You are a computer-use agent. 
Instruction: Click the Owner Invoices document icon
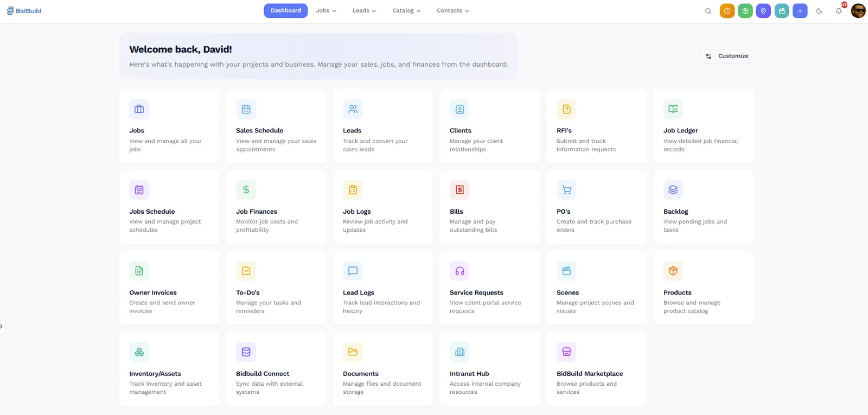point(139,271)
